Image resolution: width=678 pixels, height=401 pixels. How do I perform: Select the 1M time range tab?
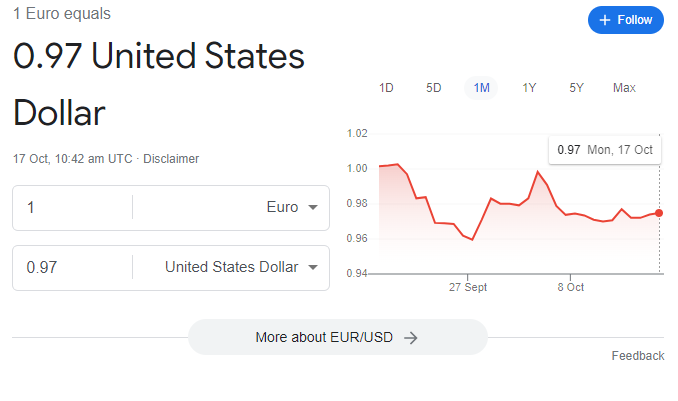pos(481,88)
